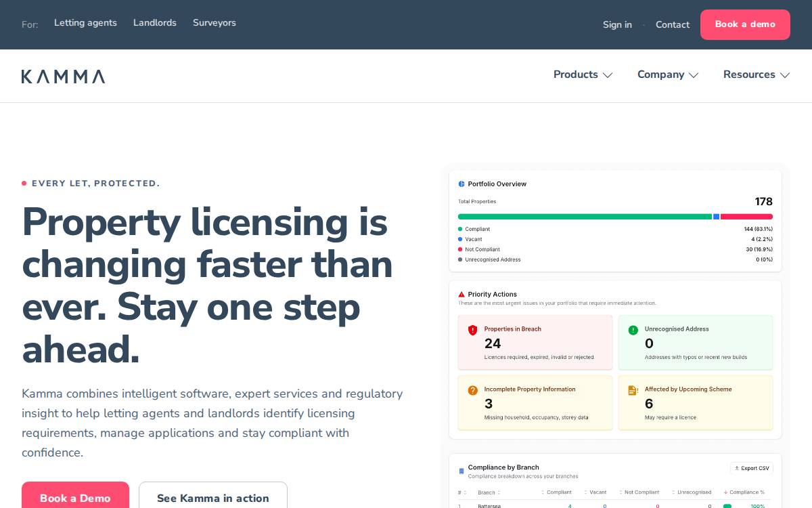Open the Properties in Breach card
Image resolution: width=812 pixels, height=508 pixels.
[x=535, y=343]
